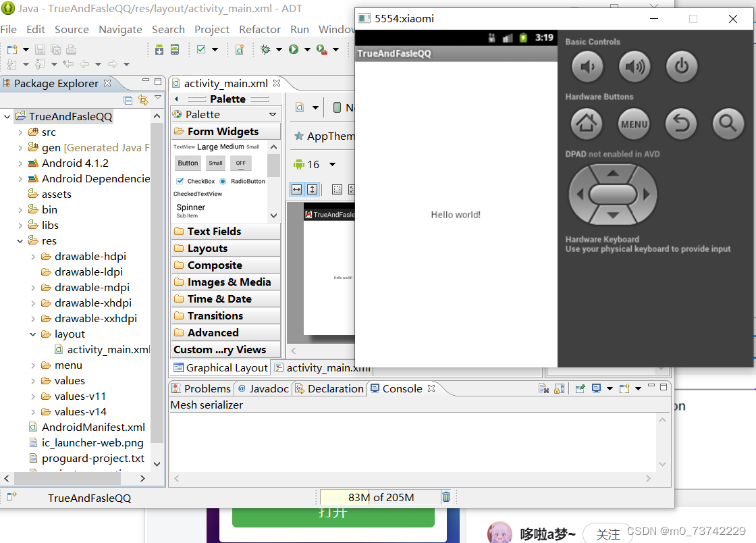756x543 pixels.
Task: Click the New toolbar icon
Action: pos(13,49)
